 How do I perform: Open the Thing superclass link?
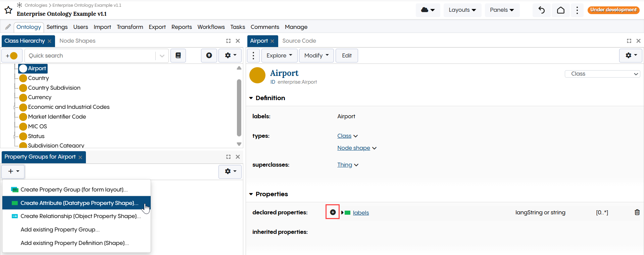click(x=345, y=165)
